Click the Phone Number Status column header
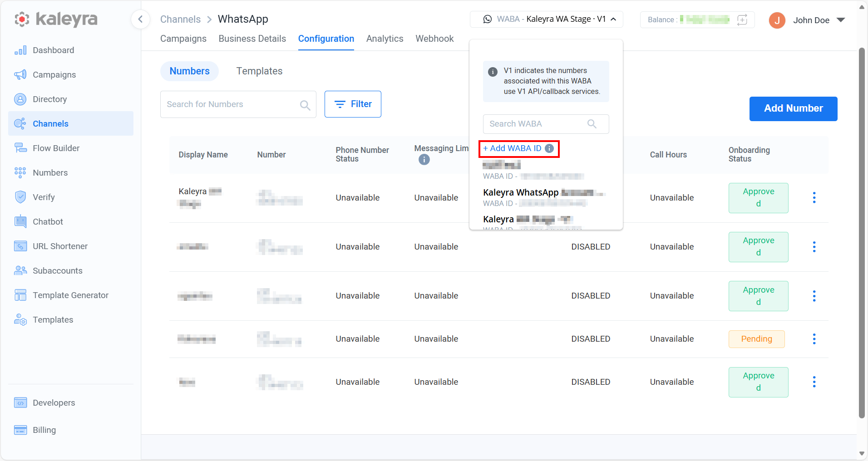The image size is (868, 461). tap(362, 155)
